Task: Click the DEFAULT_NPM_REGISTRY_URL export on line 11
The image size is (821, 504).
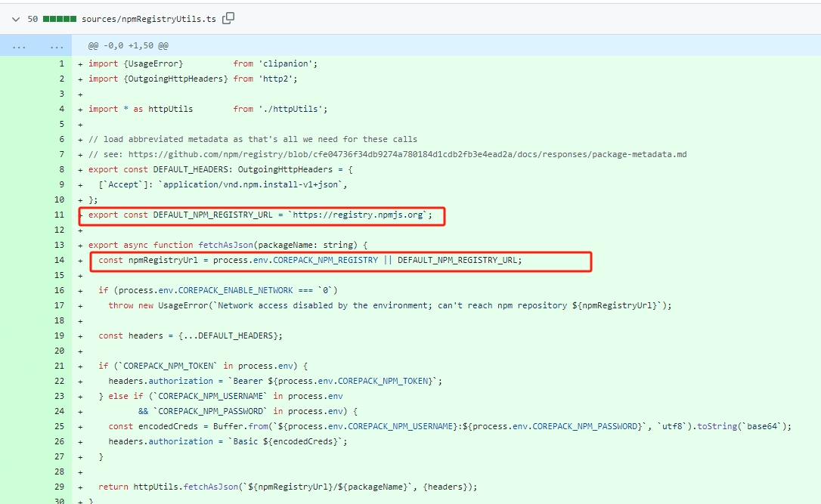Action: [212, 215]
